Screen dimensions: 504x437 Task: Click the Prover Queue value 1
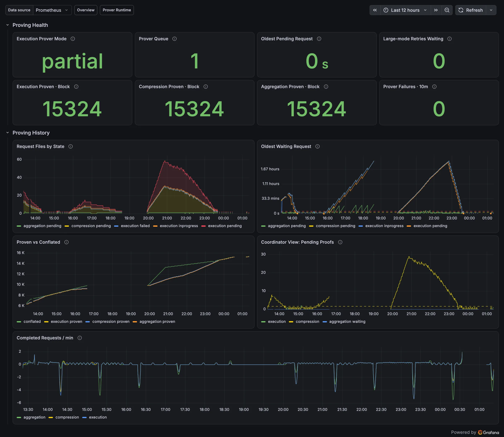[195, 61]
